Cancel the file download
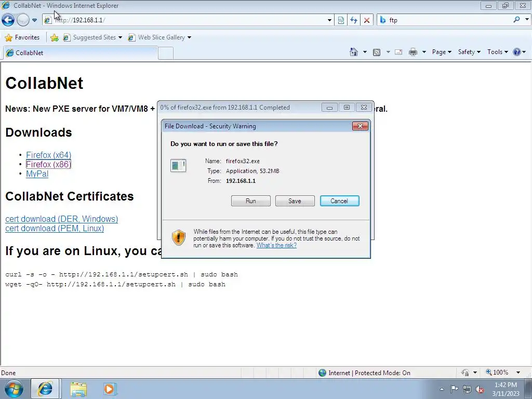The height and width of the screenshot is (399, 532). [x=340, y=201]
